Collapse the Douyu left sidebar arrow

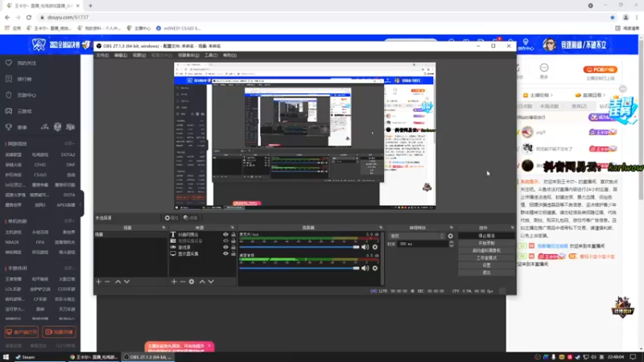(81, 204)
